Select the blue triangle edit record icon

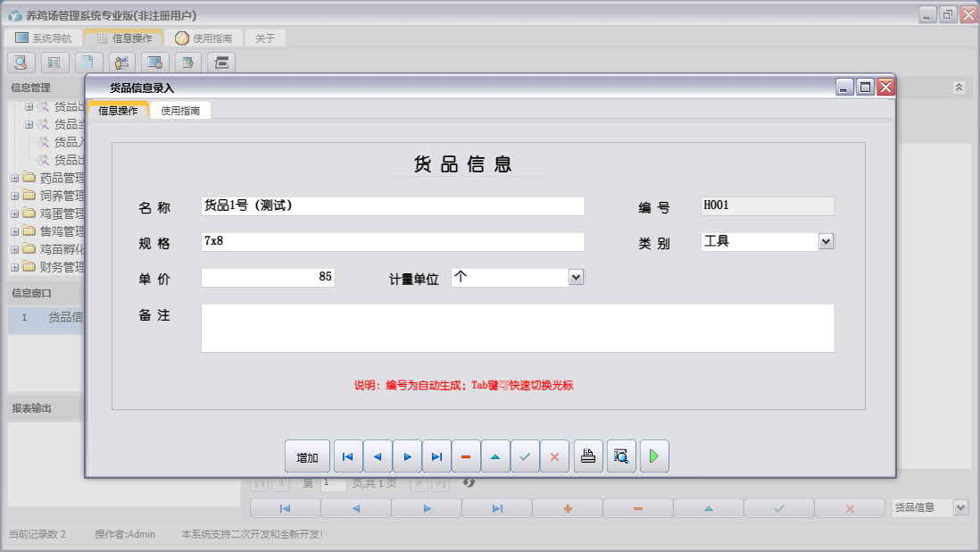point(495,456)
